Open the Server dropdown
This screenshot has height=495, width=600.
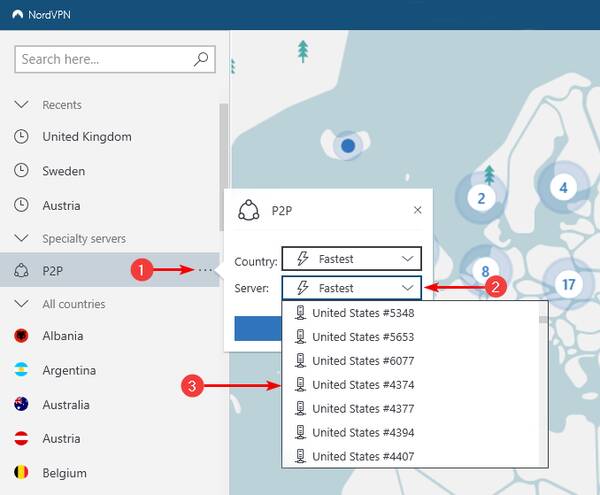tap(352, 288)
